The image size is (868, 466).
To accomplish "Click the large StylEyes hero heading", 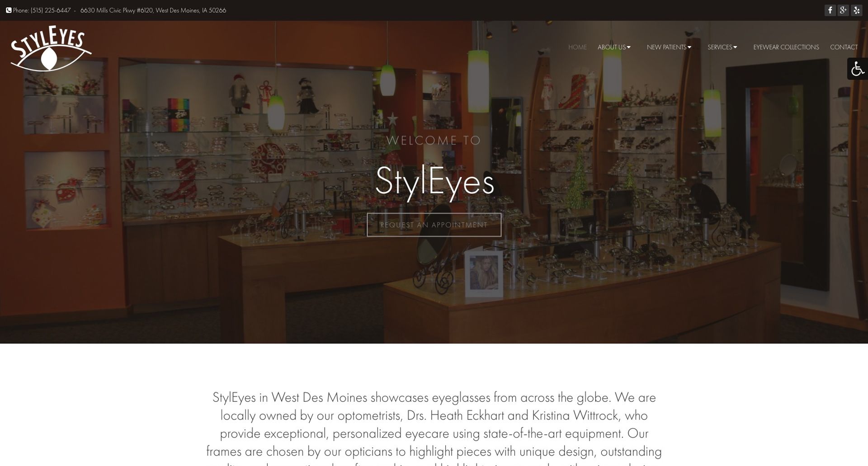I will (x=434, y=181).
